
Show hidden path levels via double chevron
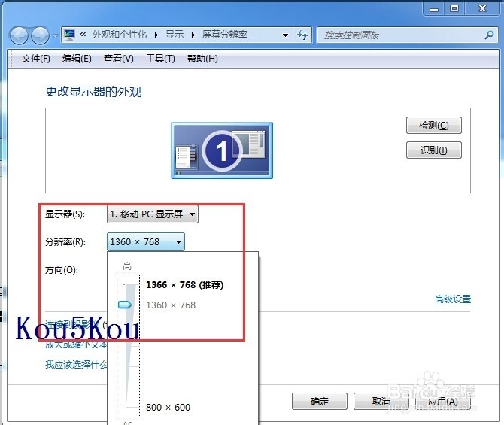pyautogui.click(x=83, y=35)
